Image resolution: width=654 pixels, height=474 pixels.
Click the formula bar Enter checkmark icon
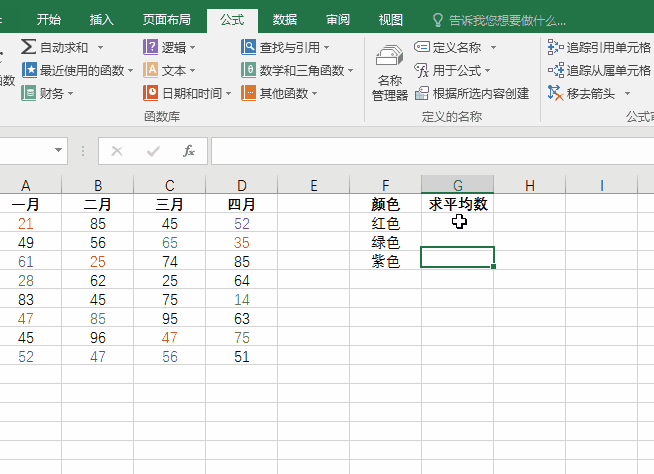point(153,151)
